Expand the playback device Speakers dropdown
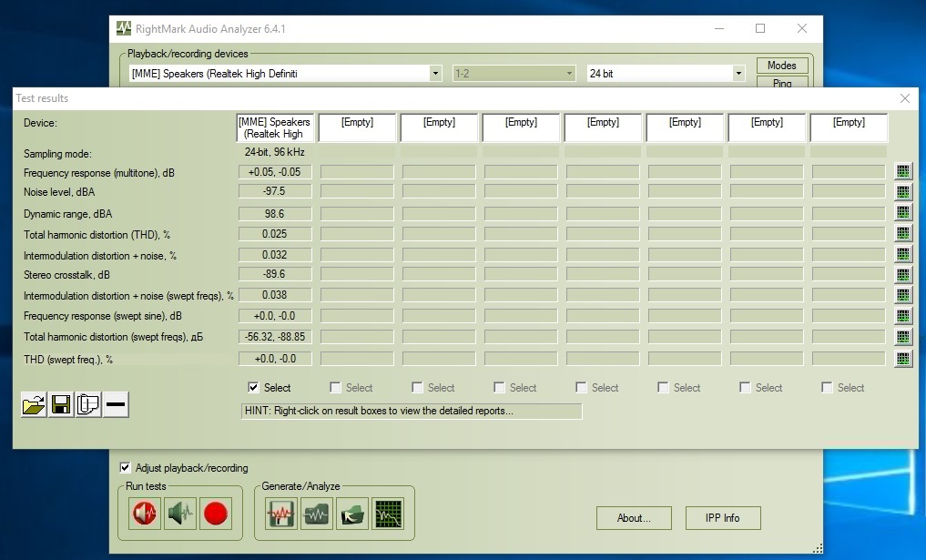 click(x=435, y=74)
